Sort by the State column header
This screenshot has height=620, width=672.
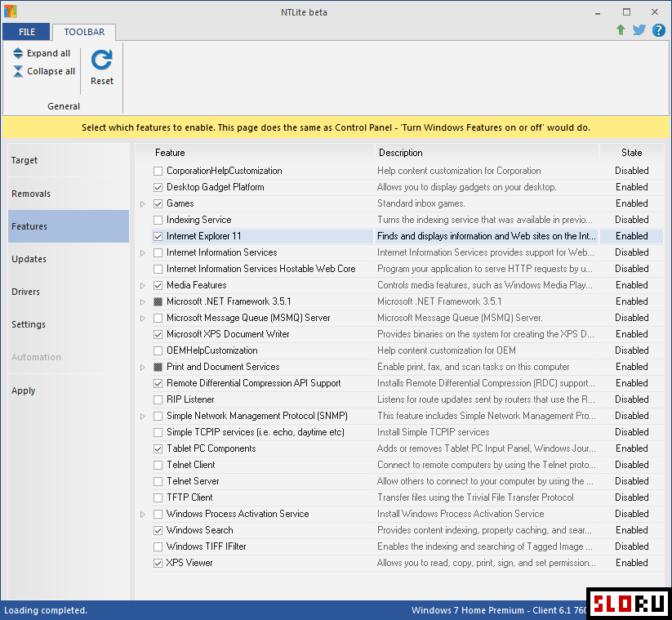click(x=631, y=153)
